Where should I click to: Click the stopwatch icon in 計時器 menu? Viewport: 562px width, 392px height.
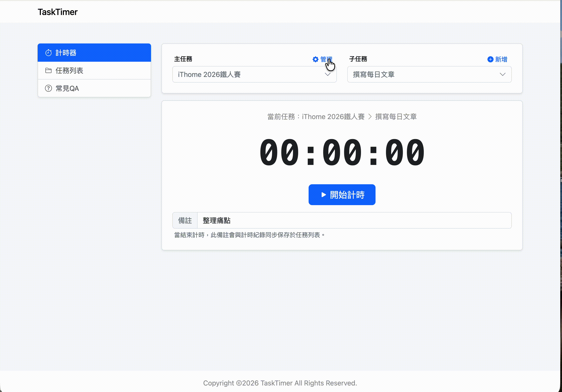pyautogui.click(x=48, y=53)
